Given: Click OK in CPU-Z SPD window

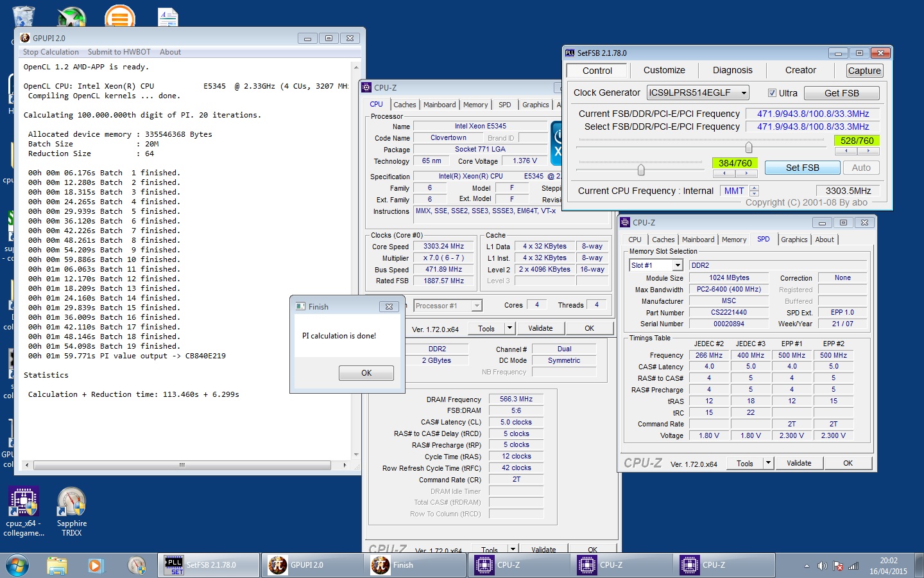Looking at the screenshot, I should tap(848, 463).
